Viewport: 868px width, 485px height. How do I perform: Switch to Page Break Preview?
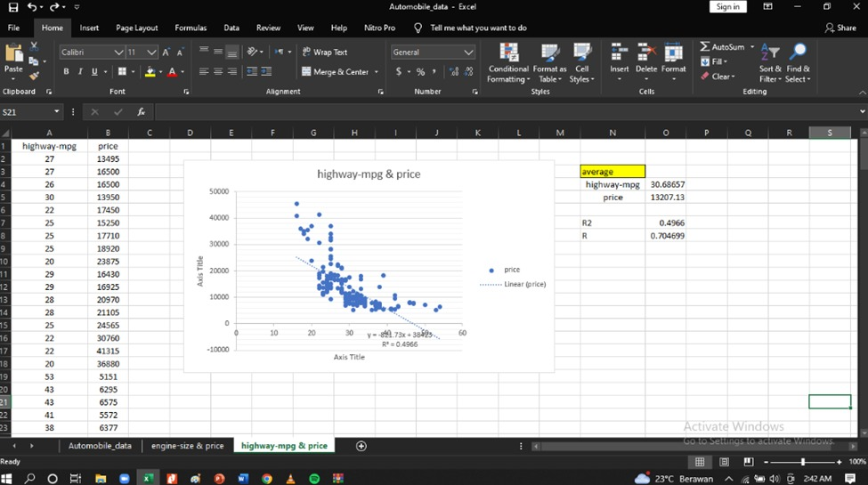(x=749, y=462)
